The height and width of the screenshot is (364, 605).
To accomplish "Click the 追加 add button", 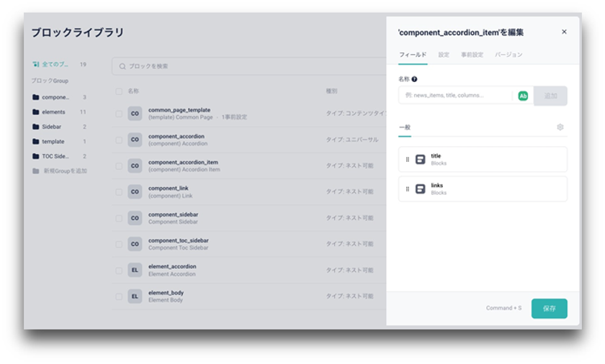I will [x=550, y=96].
